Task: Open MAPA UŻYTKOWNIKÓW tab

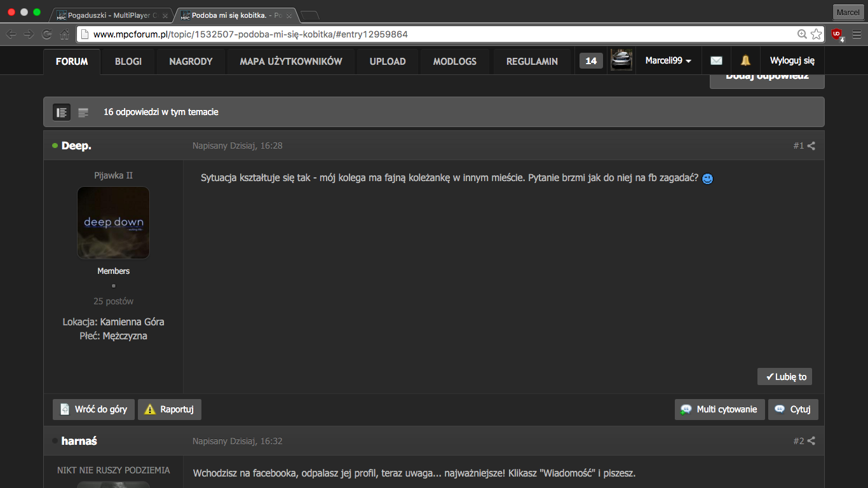Action: (x=291, y=62)
